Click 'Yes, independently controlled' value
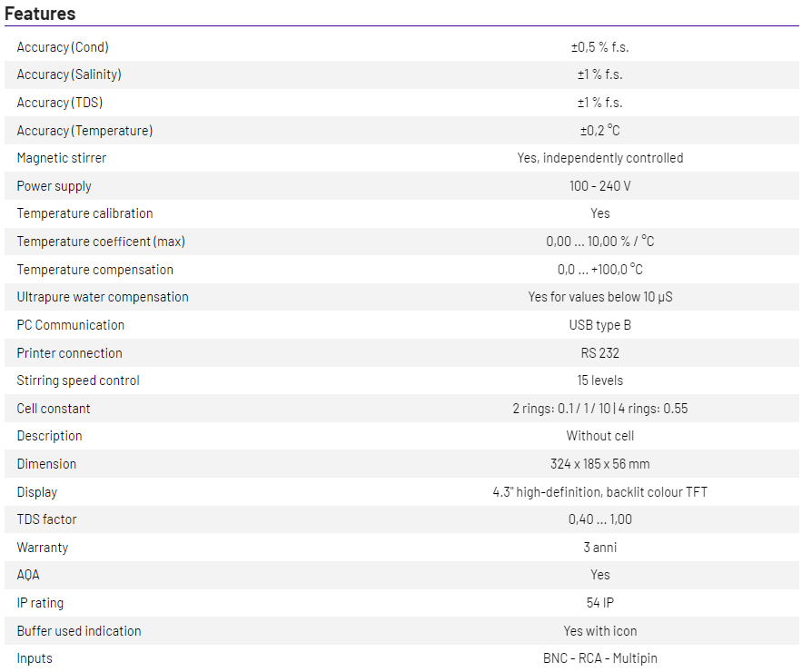 (x=599, y=158)
